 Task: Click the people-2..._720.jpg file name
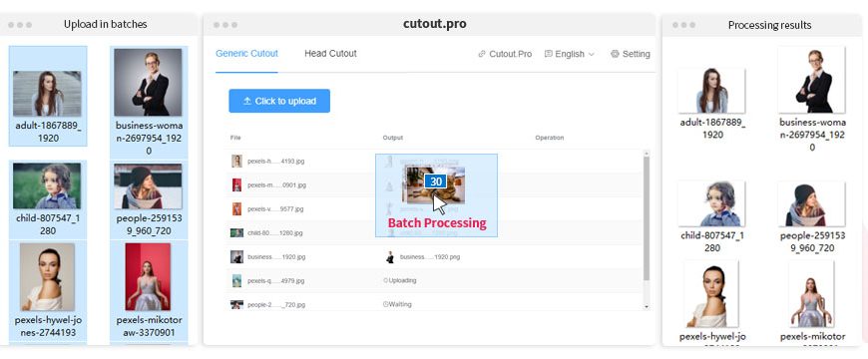coord(276,305)
